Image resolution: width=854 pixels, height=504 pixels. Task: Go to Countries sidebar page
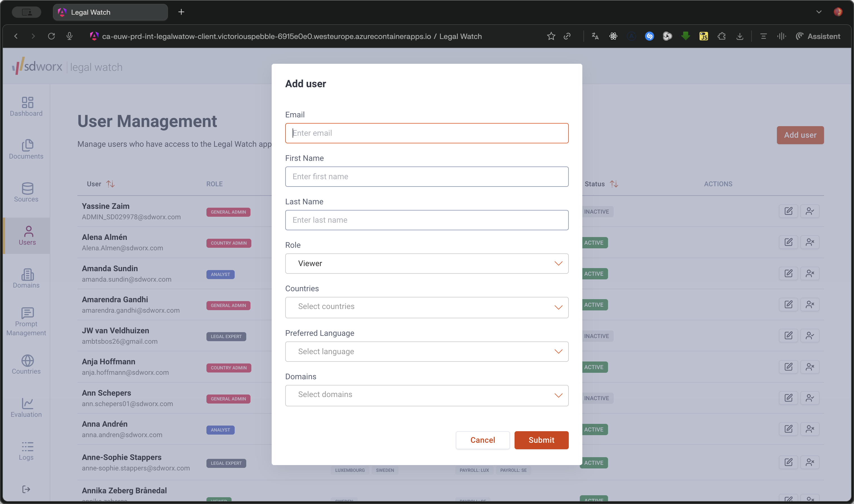26,364
